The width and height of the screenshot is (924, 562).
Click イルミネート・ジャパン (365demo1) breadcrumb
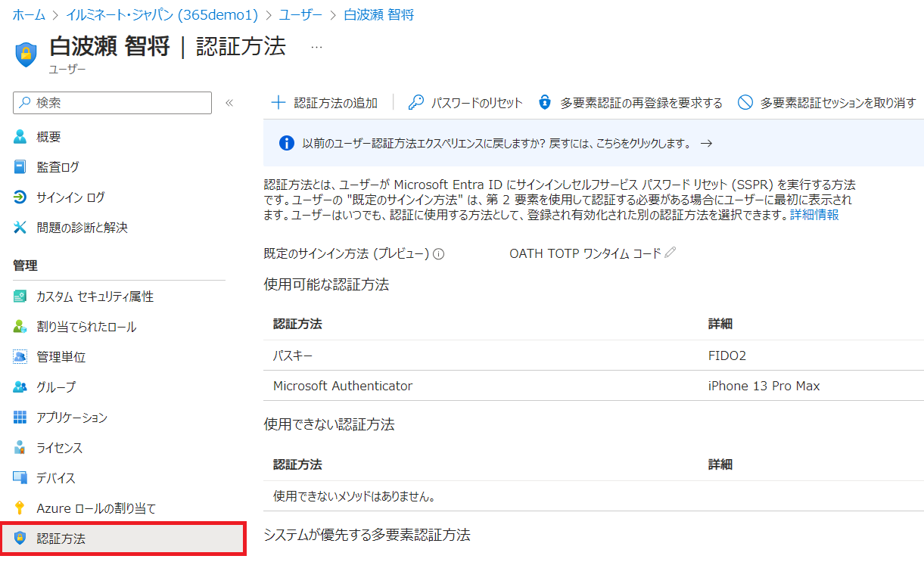click(162, 14)
